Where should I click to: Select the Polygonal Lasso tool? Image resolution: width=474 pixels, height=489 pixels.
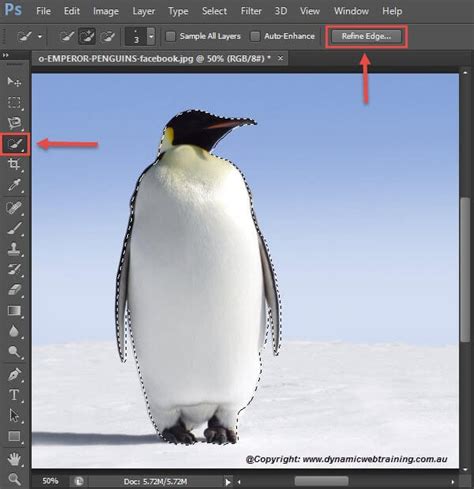point(14,123)
